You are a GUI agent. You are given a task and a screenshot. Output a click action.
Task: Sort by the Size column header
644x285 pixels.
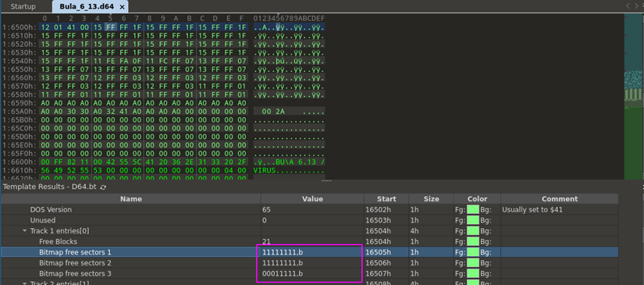click(x=431, y=199)
